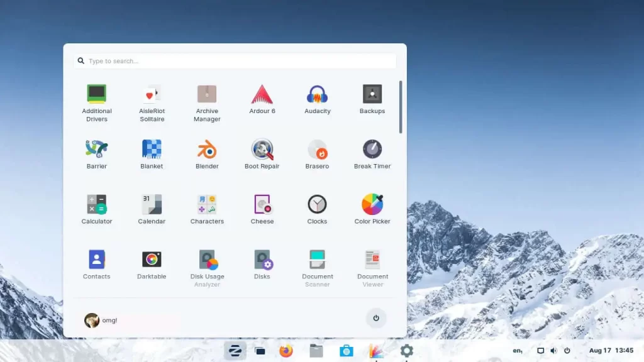Open Blanket app
This screenshot has width=644, height=362.
click(152, 155)
